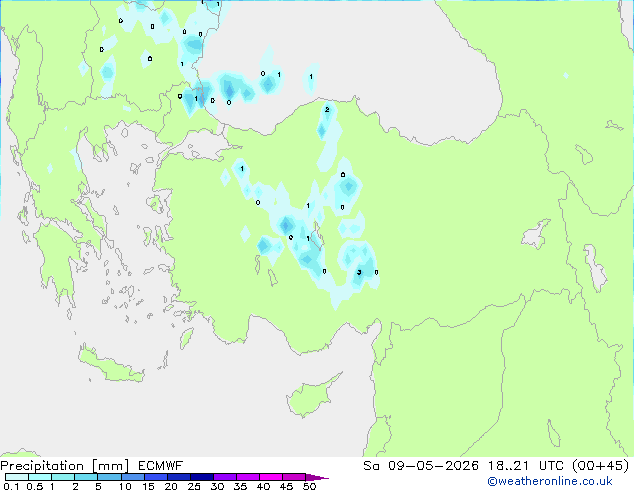Click the precipitation value '2' near the coast
Viewport: 634px width, 490px height.
point(327,110)
